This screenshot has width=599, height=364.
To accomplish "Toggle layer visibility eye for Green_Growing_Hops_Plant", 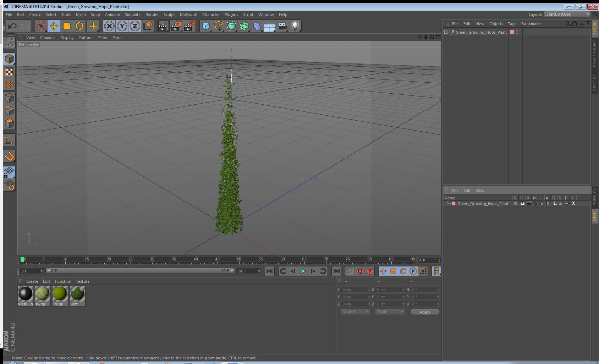I will [522, 203].
